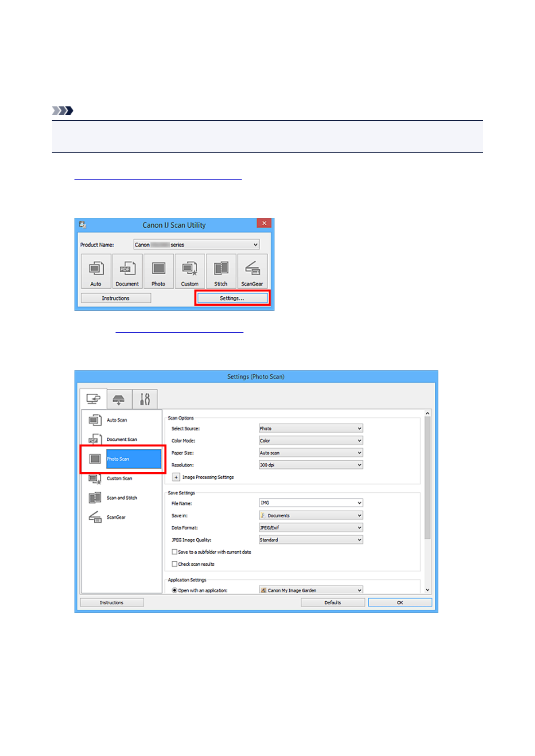Screen dimensions: 535x756
Task: Open the Resolution dropdown showing 300 dpi
Action: (x=310, y=465)
